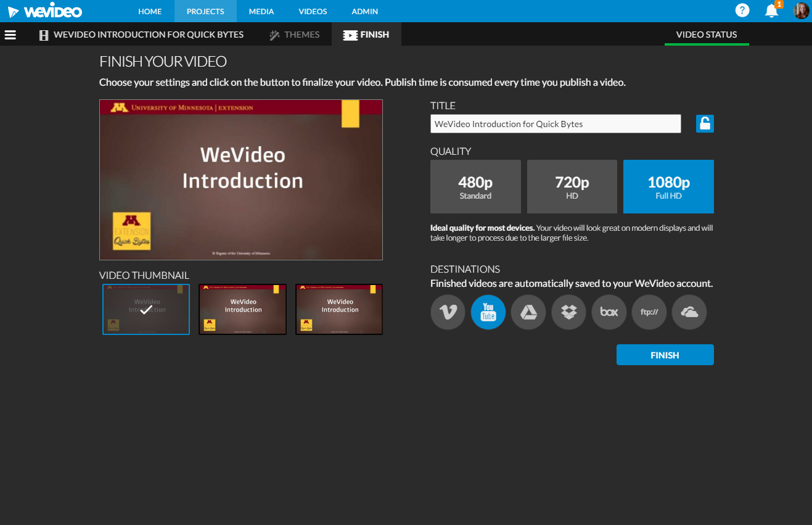The image size is (812, 525).
Task: Publish the video to Box
Action: pyautogui.click(x=609, y=312)
